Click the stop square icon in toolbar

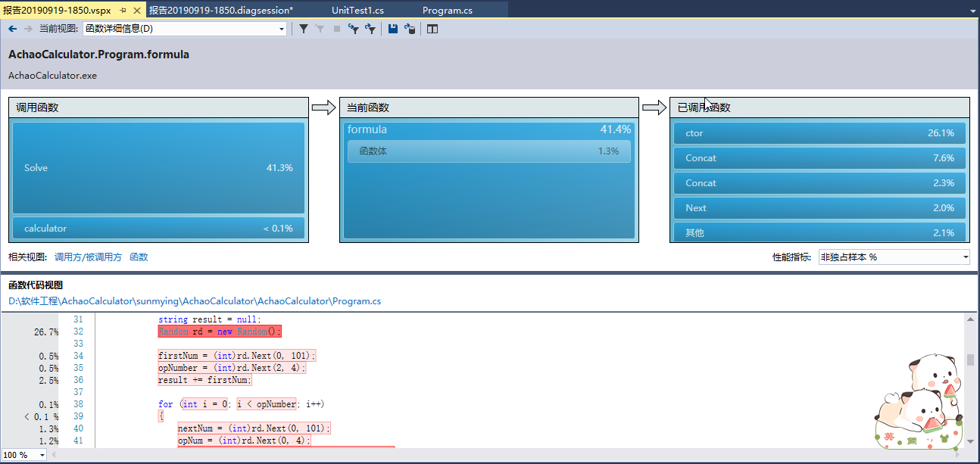337,29
